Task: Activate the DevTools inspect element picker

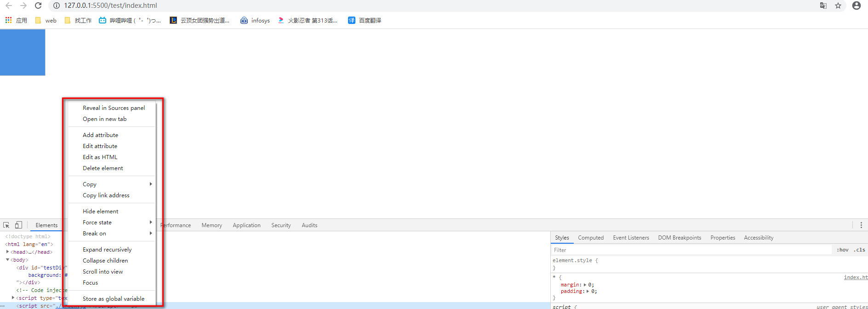Action: click(x=6, y=225)
